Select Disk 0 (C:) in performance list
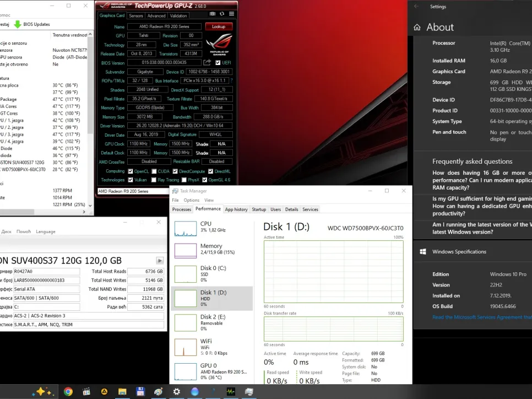The height and width of the screenshot is (399, 532). coord(212,273)
